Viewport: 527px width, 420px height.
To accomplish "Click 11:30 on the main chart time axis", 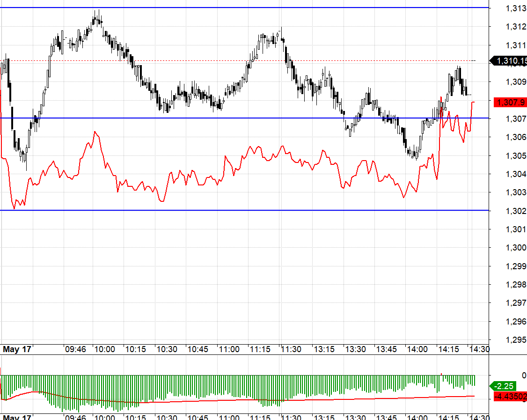I will tap(291, 349).
